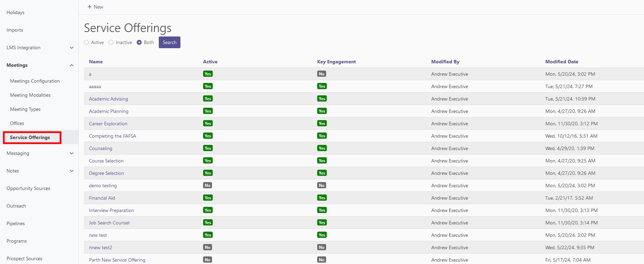Open the nnew test2 offering
Viewport: 644px width, 264px height.
pyautogui.click(x=101, y=247)
